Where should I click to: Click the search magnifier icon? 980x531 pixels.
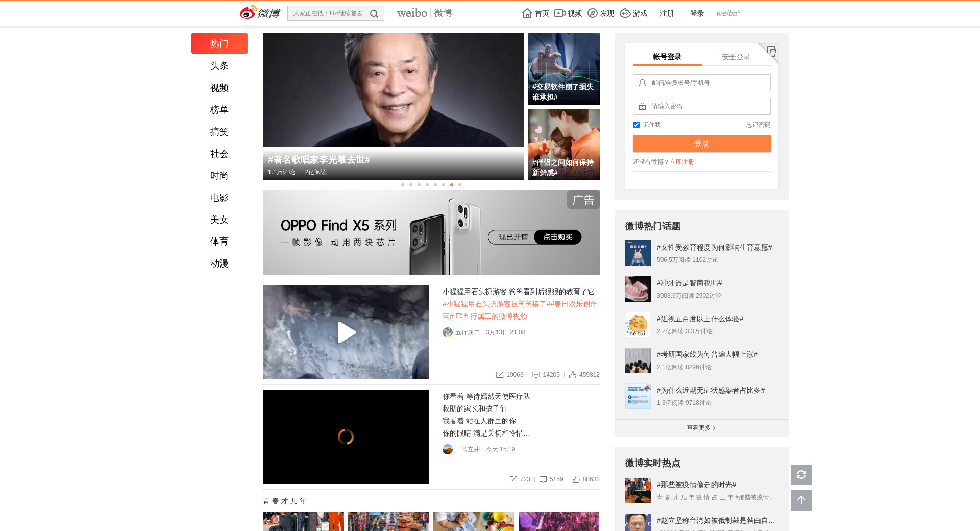374,14
